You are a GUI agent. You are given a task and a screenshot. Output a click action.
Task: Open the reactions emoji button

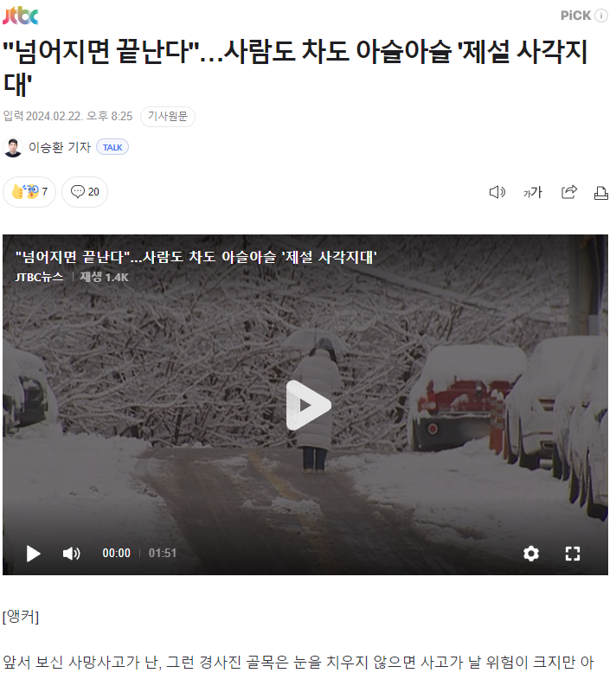pos(29,192)
